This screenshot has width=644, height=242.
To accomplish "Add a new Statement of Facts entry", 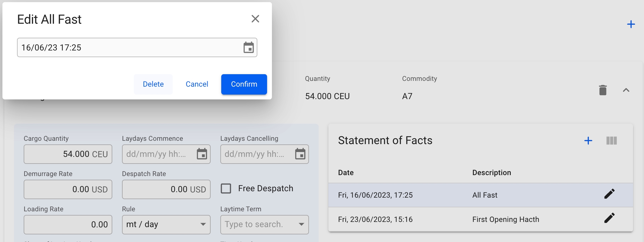I will tap(588, 141).
